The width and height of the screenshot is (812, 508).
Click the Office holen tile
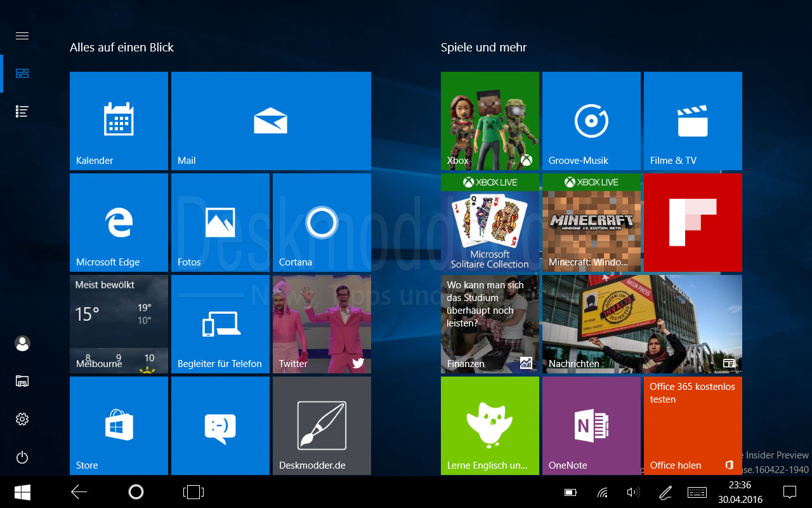pyautogui.click(x=693, y=425)
